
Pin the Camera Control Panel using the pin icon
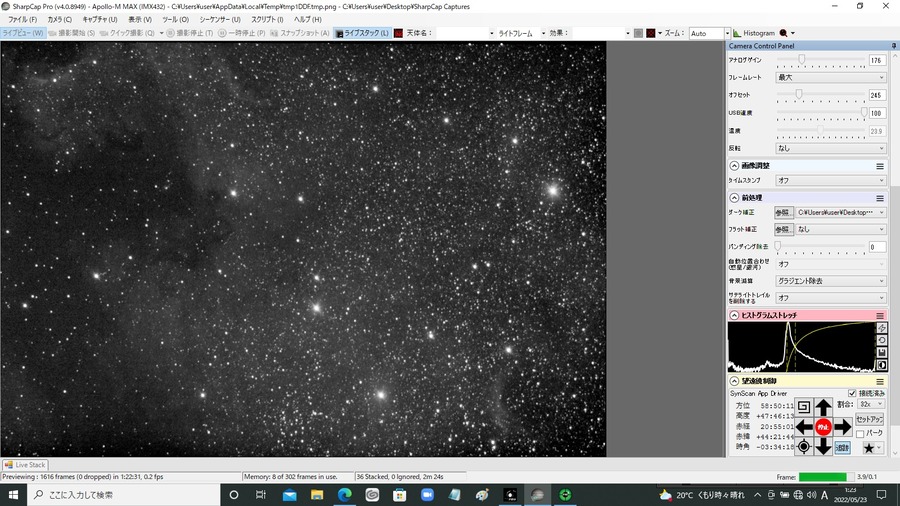pyautogui.click(x=894, y=46)
